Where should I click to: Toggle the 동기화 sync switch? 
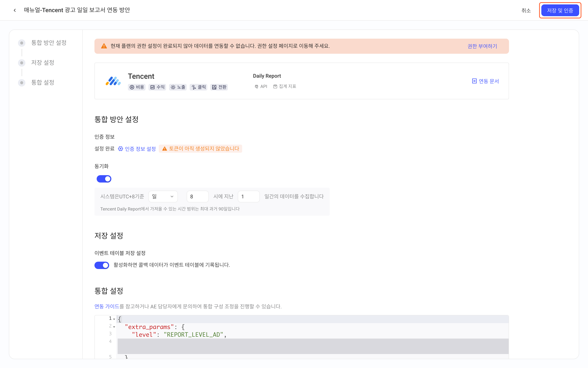104,179
